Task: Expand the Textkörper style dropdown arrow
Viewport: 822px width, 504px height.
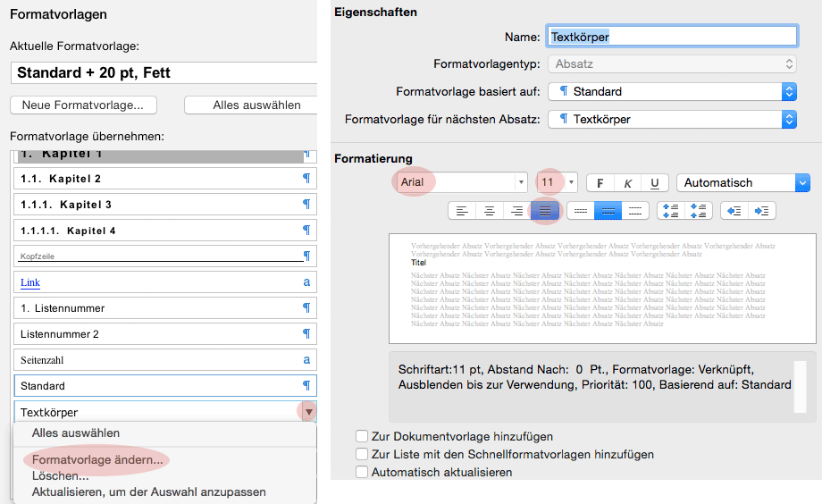Action: pos(308,412)
